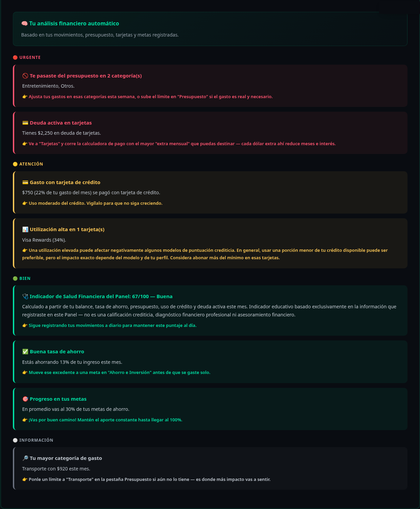420x509 pixels.
Task: Click the white dot next to INFORMACIÓN
Action: click(15, 440)
